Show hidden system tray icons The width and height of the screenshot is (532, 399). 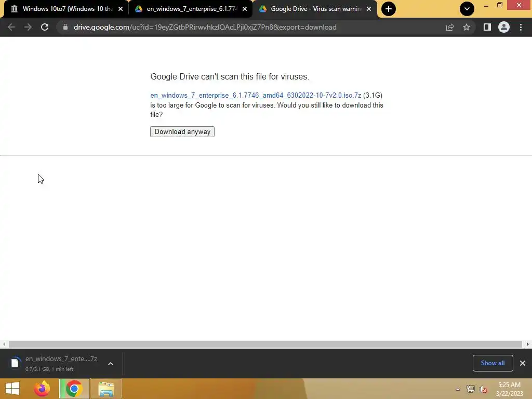click(x=458, y=389)
